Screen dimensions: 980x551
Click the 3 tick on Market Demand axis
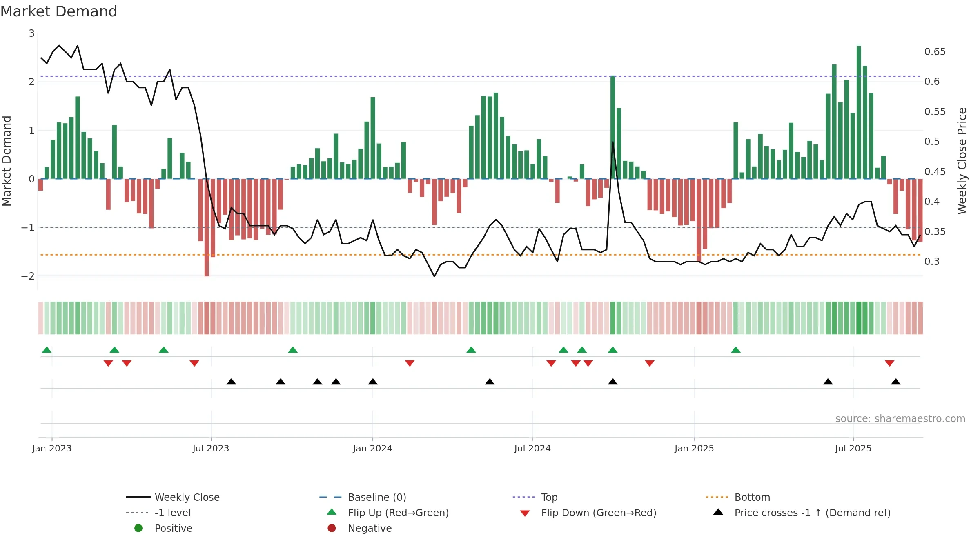[31, 33]
